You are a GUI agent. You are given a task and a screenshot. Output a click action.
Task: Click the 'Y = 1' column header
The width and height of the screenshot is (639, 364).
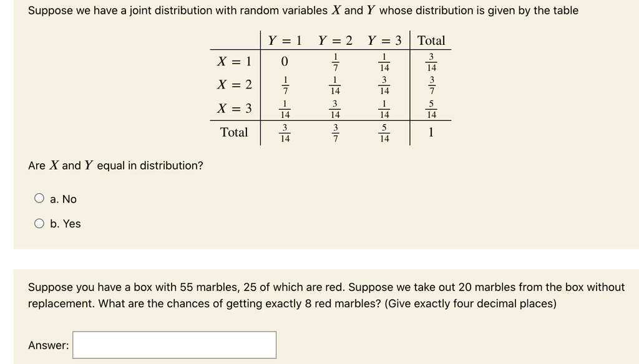tap(284, 41)
